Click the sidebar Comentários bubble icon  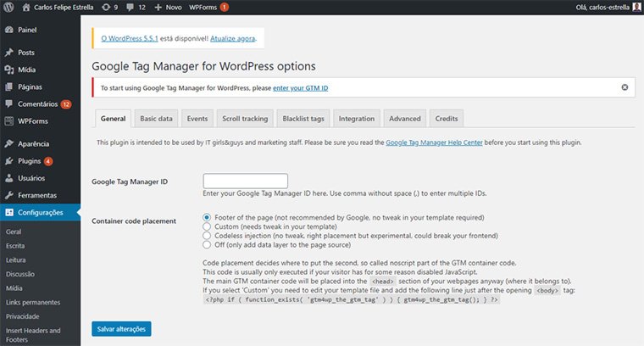pyautogui.click(x=9, y=104)
